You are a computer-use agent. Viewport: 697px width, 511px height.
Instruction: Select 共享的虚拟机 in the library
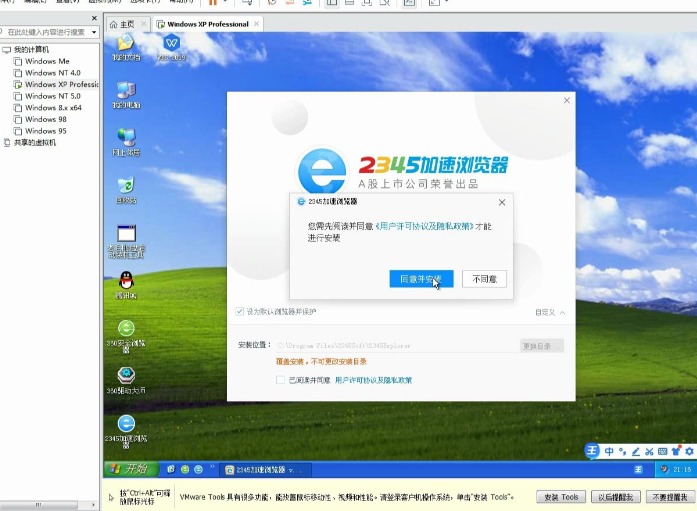tap(34, 143)
